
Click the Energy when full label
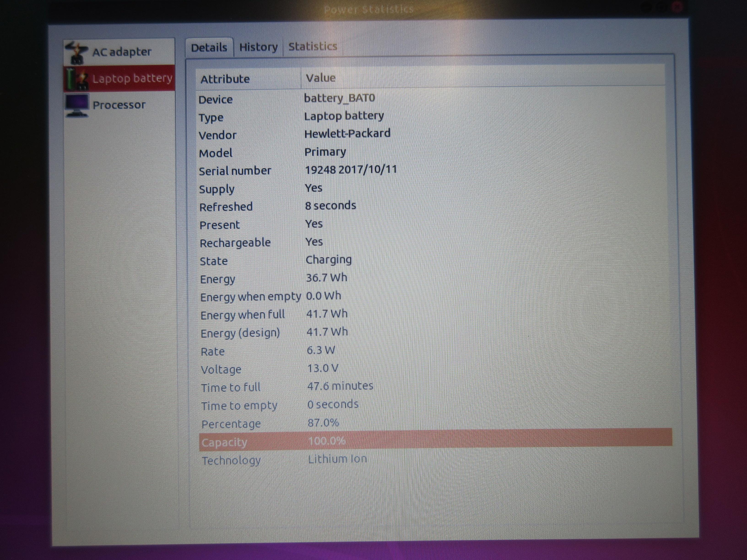(243, 315)
